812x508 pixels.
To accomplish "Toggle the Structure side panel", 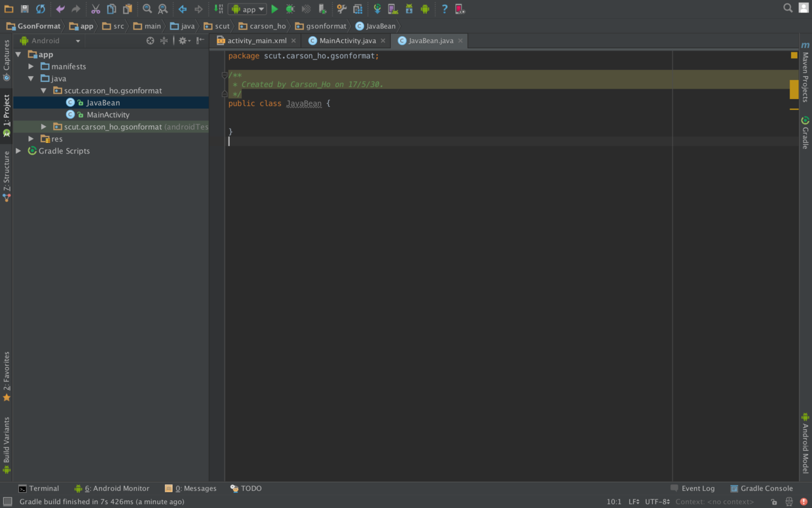I will coord(7,176).
